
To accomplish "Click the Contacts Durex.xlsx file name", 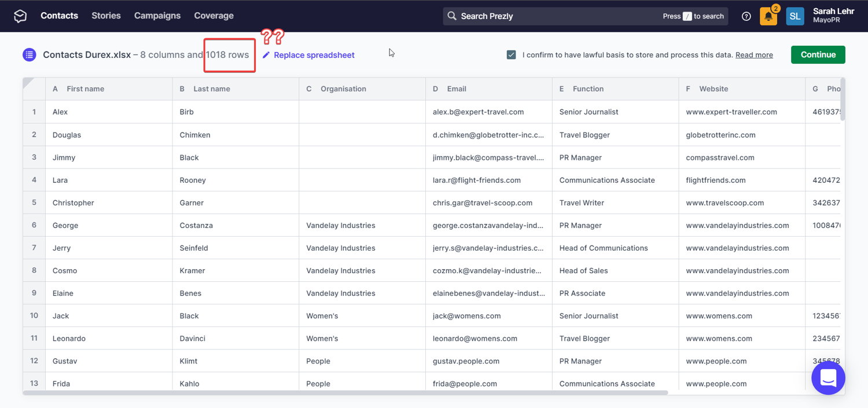I will tap(86, 55).
